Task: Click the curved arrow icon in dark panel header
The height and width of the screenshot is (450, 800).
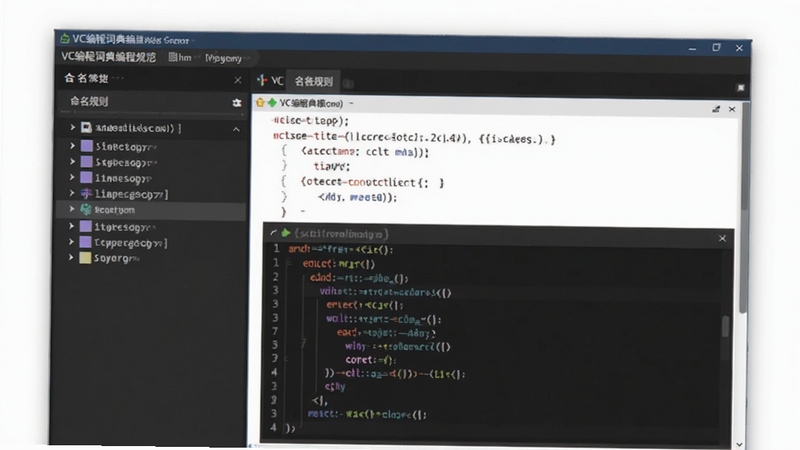Action: [x=273, y=233]
